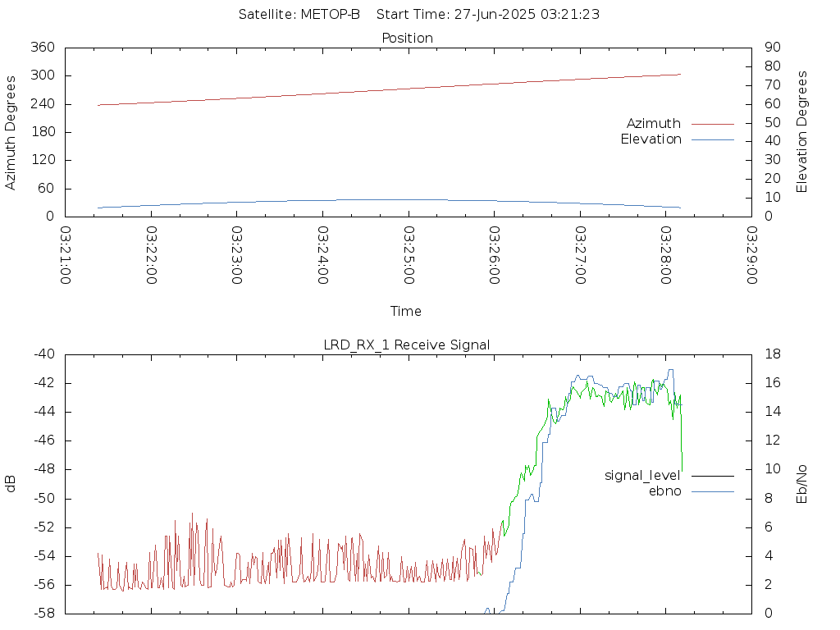Select the "ebno" legend entry text
Screen dimensions: 840x630
point(664,491)
